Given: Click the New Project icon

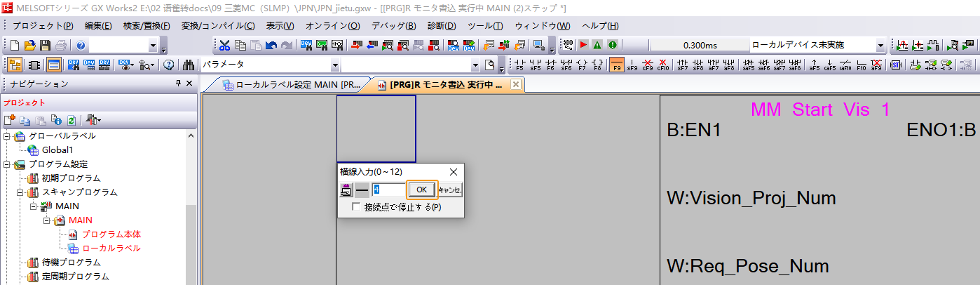Looking at the screenshot, I should 15,46.
